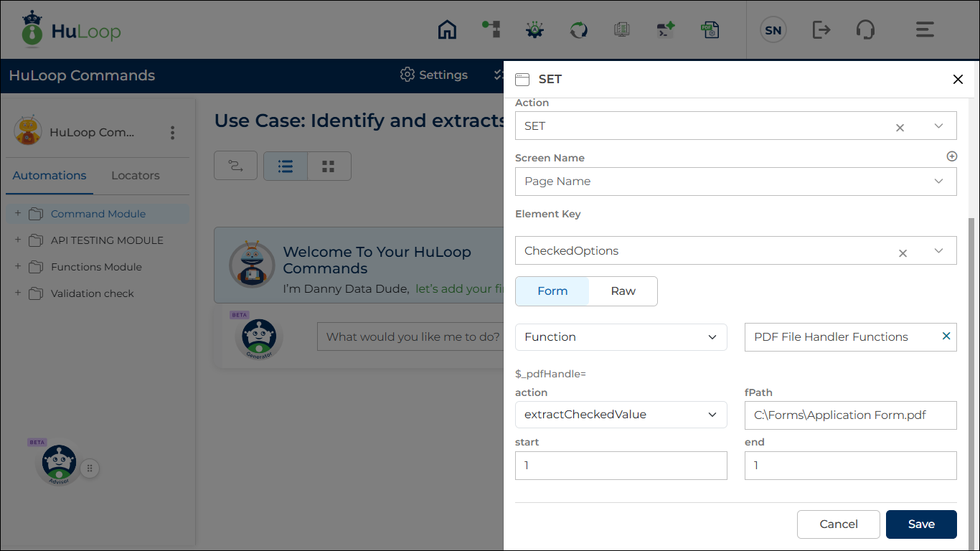980x551 pixels.
Task: Select the Raw mode toggle
Action: click(x=623, y=291)
